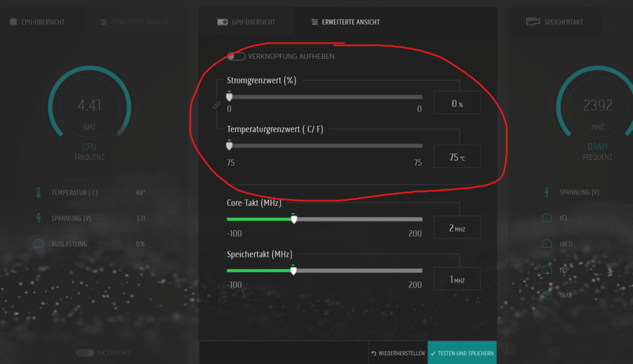Click the GPU card icon beside GPU-Übersicht
Image resolution: width=633 pixels, height=364 pixels.
(222, 22)
